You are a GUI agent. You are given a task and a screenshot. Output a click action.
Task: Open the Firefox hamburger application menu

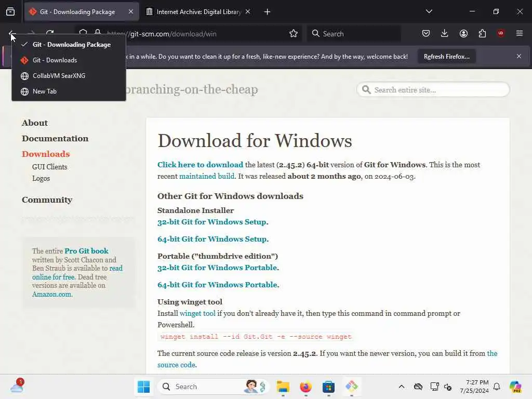point(520,33)
